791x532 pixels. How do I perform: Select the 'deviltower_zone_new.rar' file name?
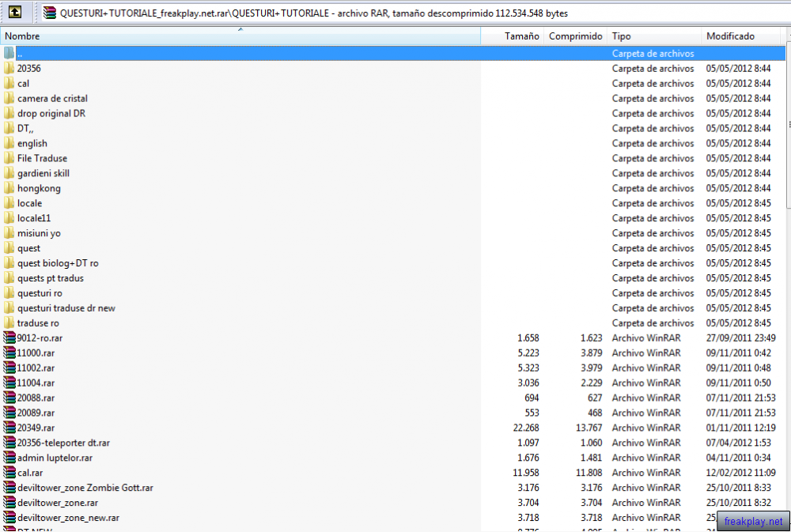click(x=68, y=518)
